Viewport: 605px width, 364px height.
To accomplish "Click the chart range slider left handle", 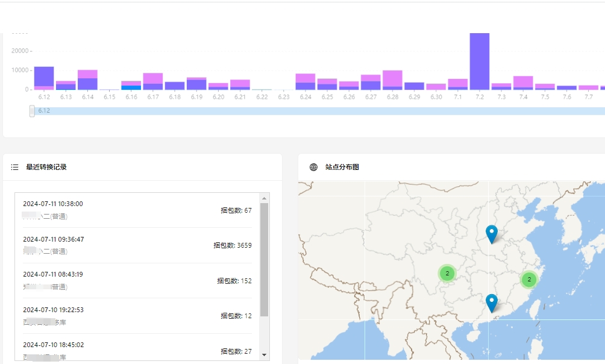I will point(32,111).
